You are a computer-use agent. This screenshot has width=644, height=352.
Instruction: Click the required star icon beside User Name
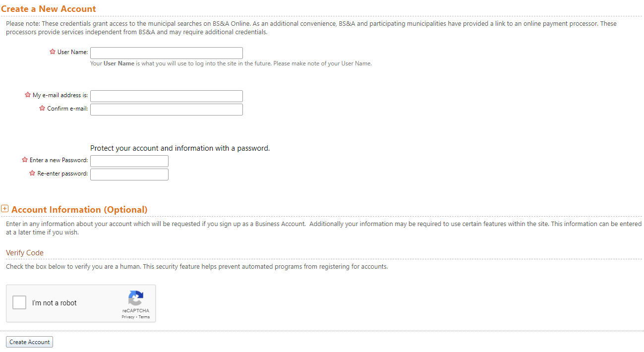(52, 52)
